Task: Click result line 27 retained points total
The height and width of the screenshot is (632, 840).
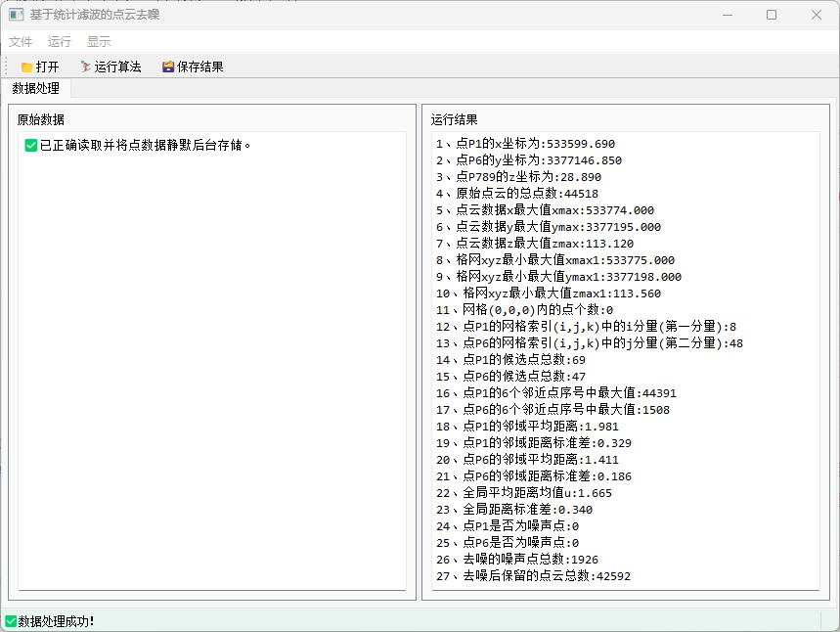Action: [533, 576]
